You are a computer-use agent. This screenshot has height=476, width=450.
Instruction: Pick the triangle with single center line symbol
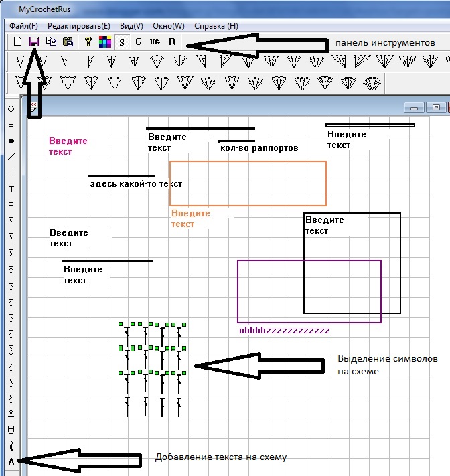coord(91,83)
